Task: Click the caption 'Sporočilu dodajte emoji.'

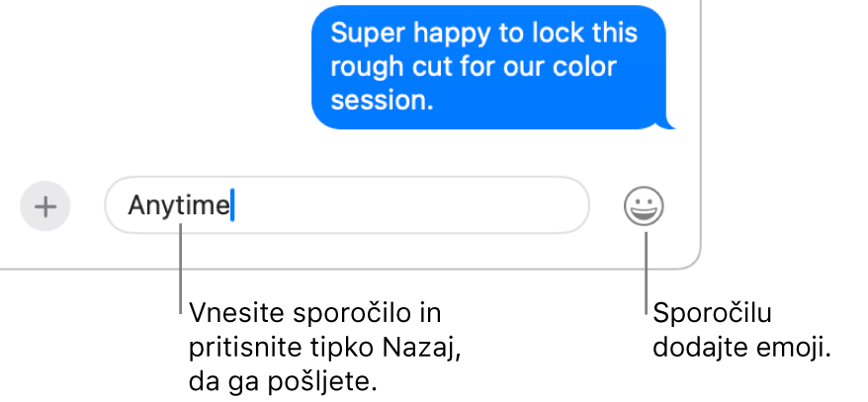Action: 742,331
